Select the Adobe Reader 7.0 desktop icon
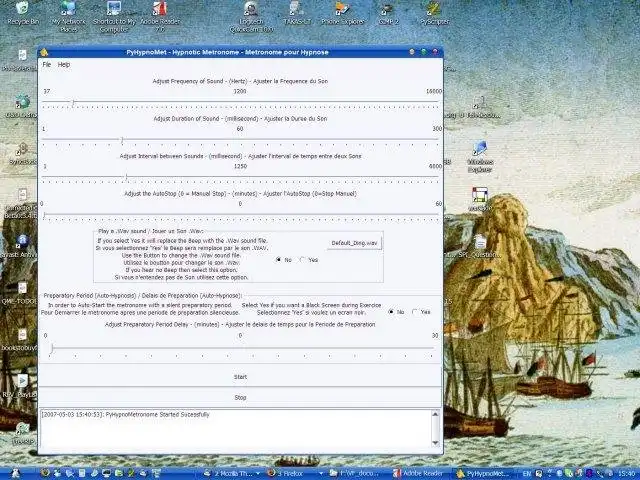The width and height of the screenshot is (640, 480). click(160, 16)
